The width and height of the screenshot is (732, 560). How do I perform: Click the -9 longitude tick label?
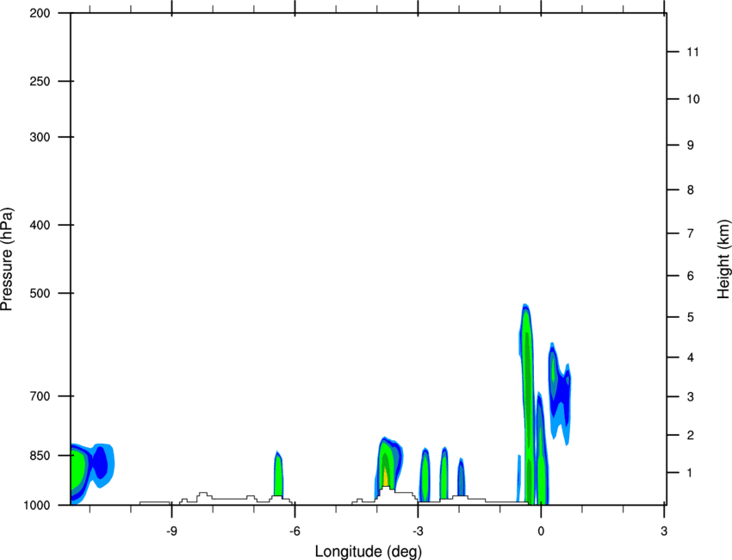(x=171, y=532)
